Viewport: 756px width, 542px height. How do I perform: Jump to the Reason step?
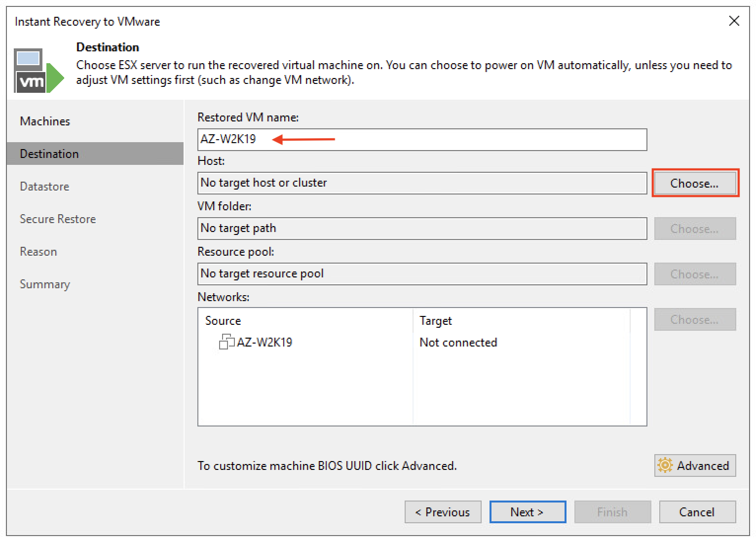click(38, 251)
